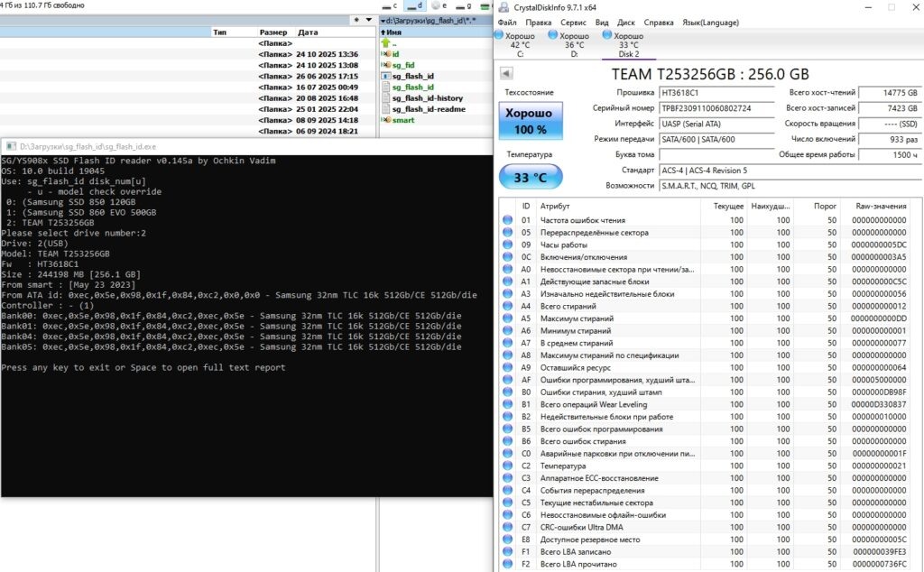Click the Интерфейс field UASP (Serial ATA)
Image resolution: width=924 pixels, height=572 pixels.
click(716, 124)
